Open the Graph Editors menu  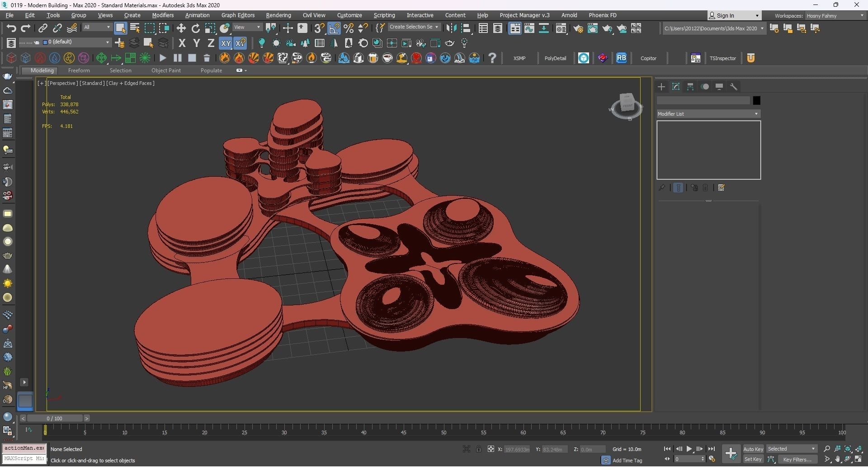(238, 15)
